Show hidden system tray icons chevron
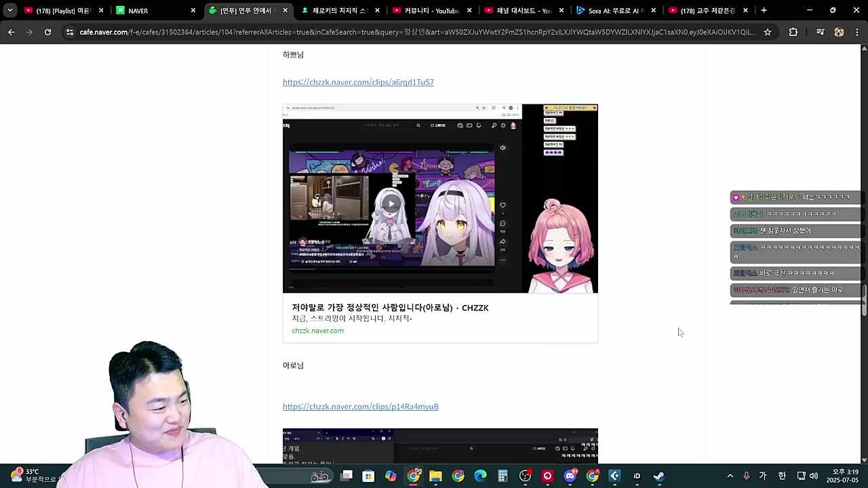This screenshot has width=868, height=488. click(730, 476)
